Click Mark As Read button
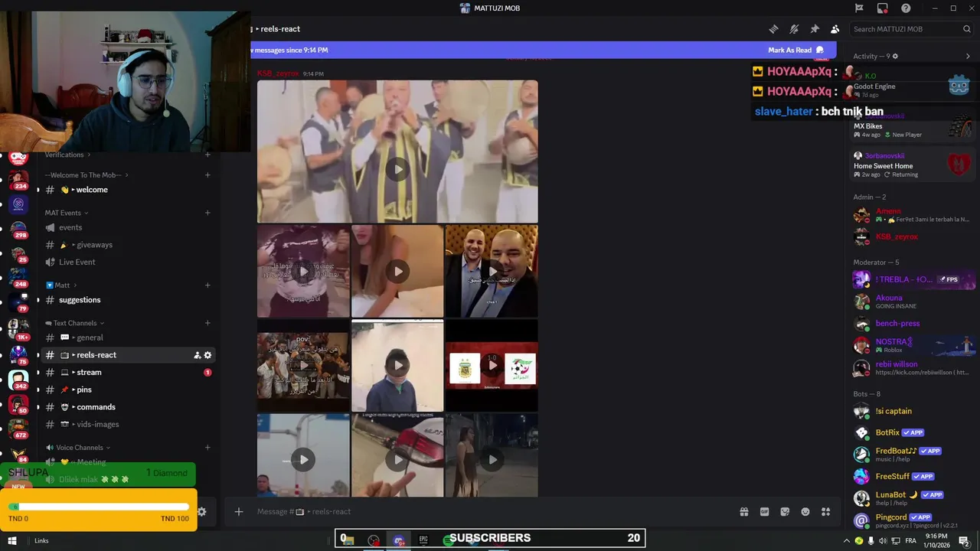 tap(796, 50)
